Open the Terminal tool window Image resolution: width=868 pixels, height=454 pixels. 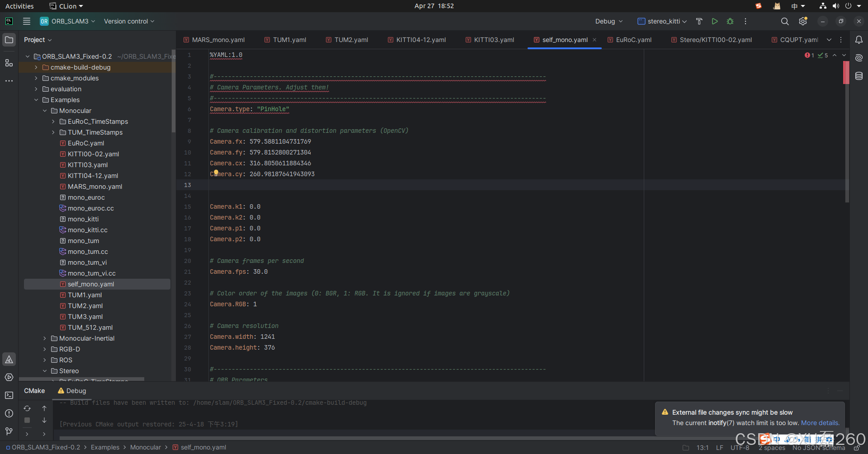tap(9, 395)
